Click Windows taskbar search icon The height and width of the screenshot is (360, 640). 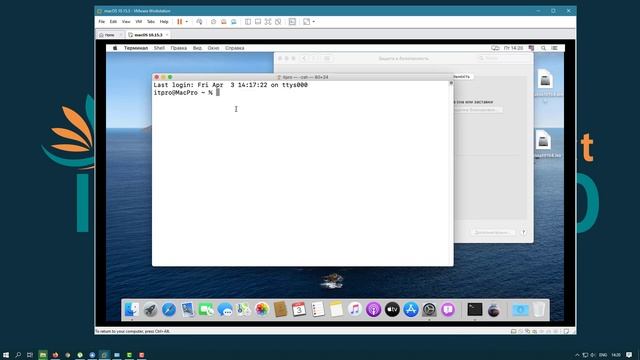[x=18, y=355]
